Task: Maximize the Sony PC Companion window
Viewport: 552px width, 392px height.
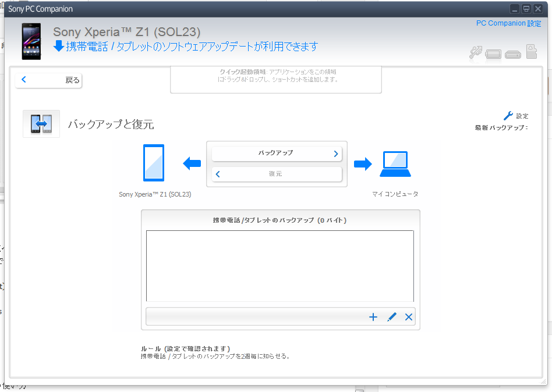Action: coord(526,9)
